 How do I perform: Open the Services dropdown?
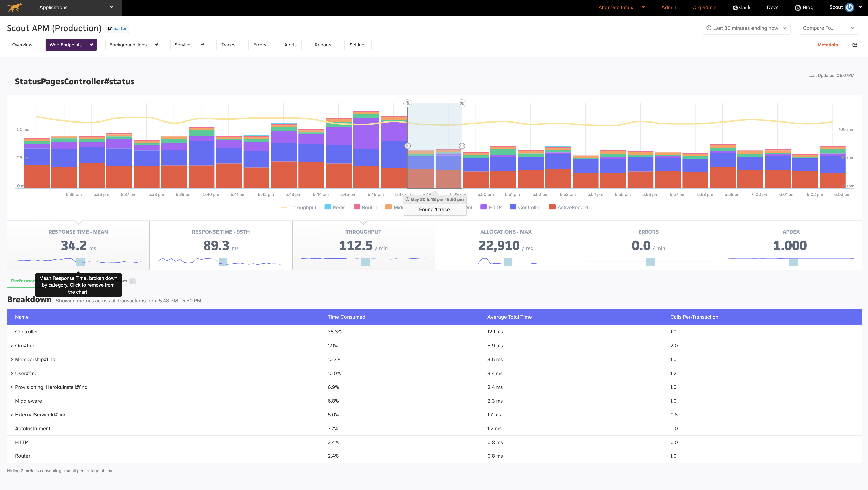pos(189,45)
